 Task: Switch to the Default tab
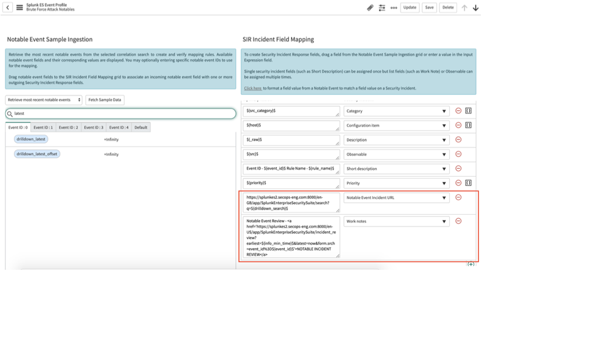(x=141, y=127)
